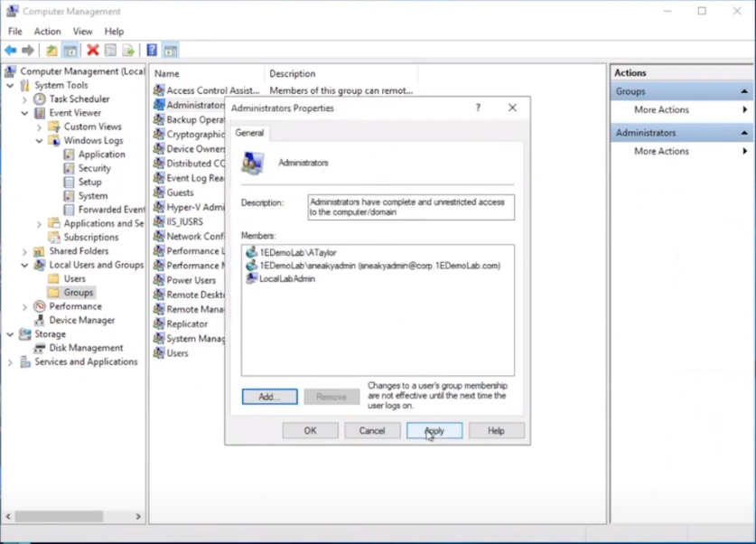This screenshot has height=544, width=756.
Task: Click the Help button in the dialog
Action: (496, 430)
